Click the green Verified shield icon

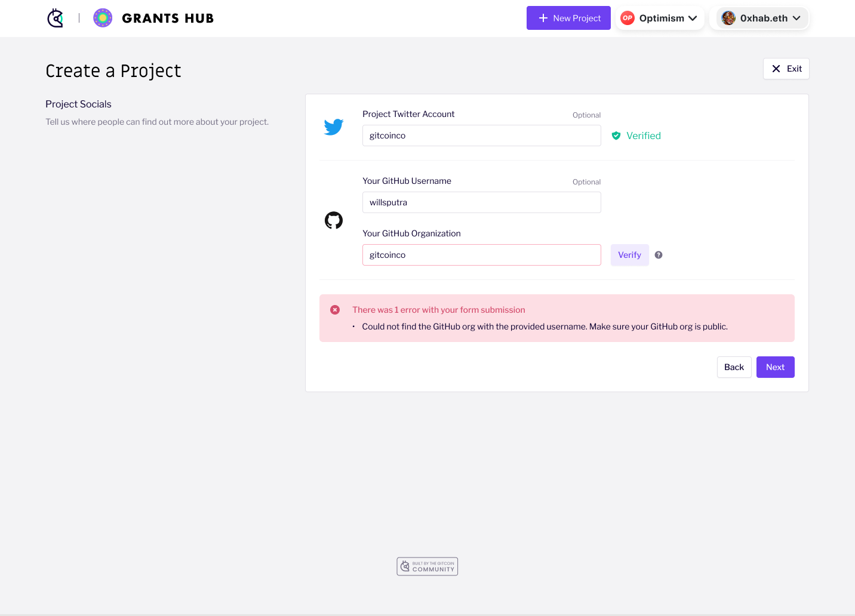(616, 135)
